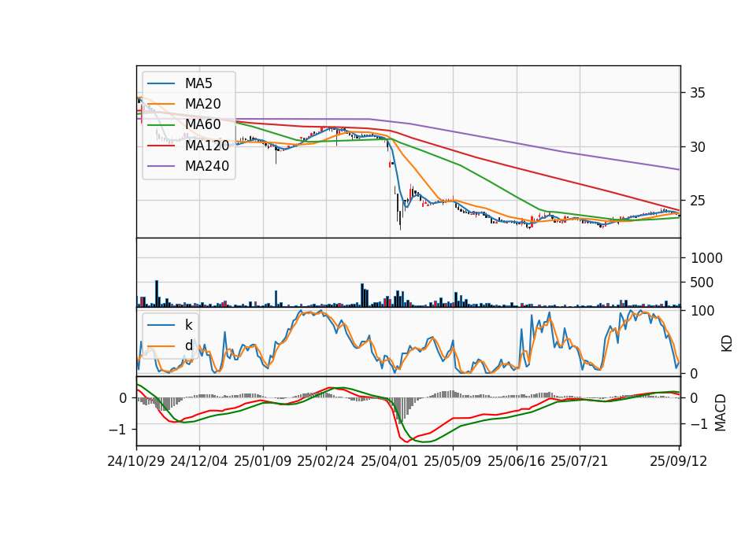The height and width of the screenshot is (543, 756).
Task: Click the 25/04/01 date label
Action: [390, 461]
